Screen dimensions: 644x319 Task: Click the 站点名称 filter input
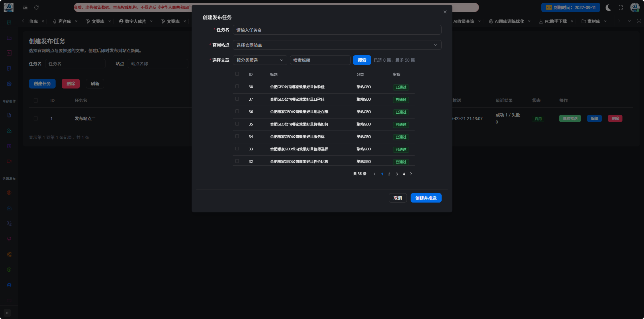pos(158,64)
